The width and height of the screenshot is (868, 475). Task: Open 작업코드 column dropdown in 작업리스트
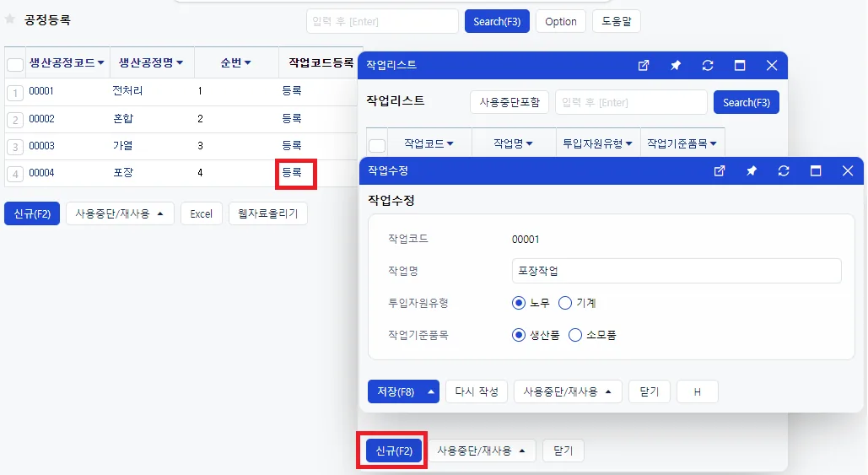pyautogui.click(x=450, y=143)
